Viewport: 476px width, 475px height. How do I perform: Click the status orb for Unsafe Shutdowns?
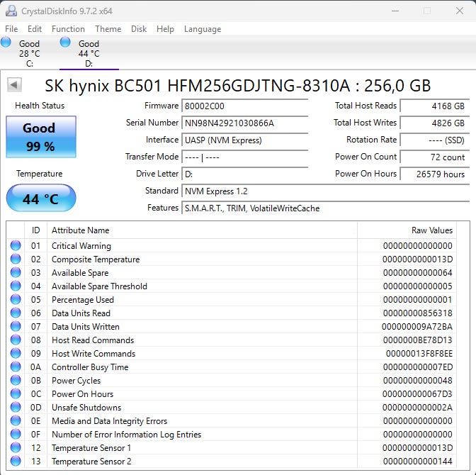click(16, 408)
